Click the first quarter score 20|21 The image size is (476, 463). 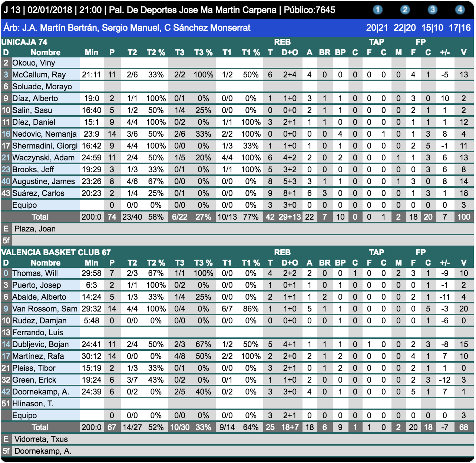(x=377, y=28)
